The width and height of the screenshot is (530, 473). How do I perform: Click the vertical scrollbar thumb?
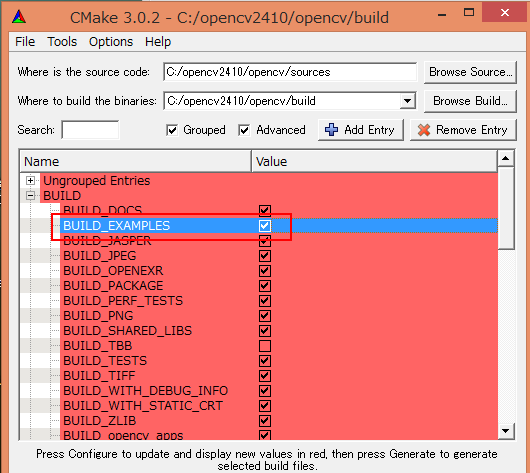pos(506,208)
